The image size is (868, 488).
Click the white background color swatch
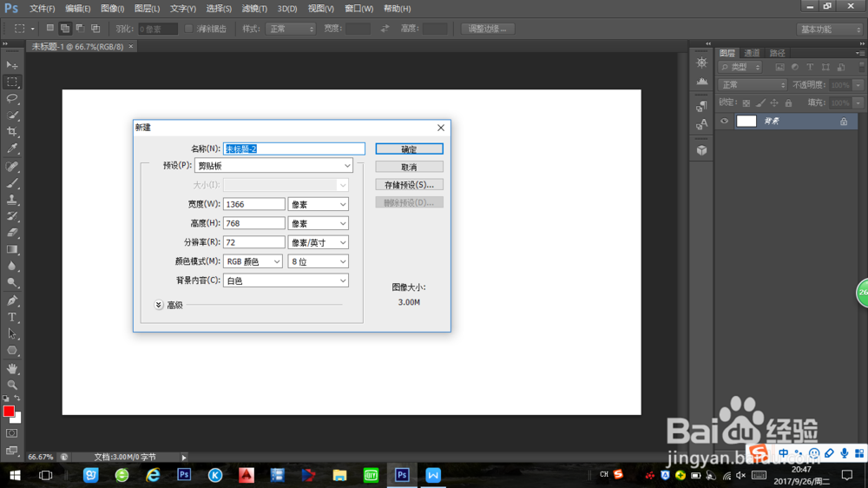(x=17, y=420)
